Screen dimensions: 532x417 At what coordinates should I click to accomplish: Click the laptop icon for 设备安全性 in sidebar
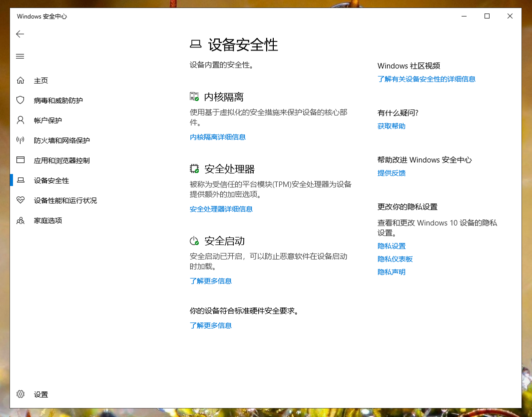tap(20, 180)
